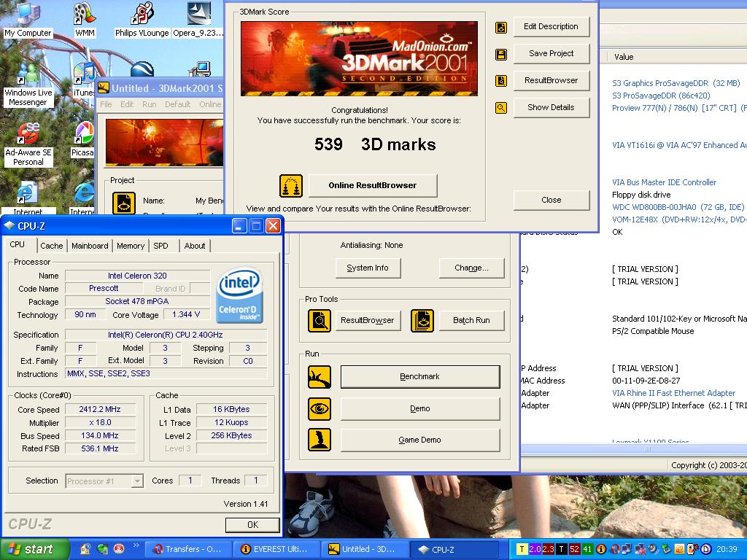The image size is (747, 560).
Task: Click the Edit Description button
Action: click(x=551, y=27)
